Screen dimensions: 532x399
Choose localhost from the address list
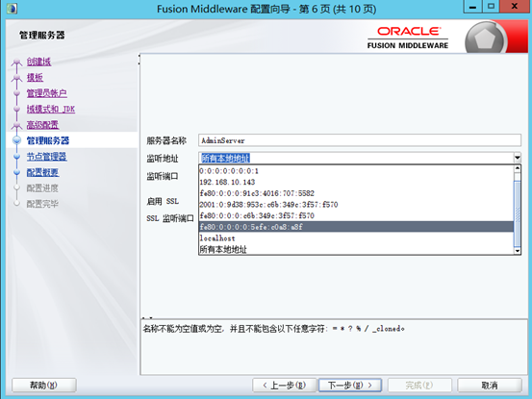(356, 238)
